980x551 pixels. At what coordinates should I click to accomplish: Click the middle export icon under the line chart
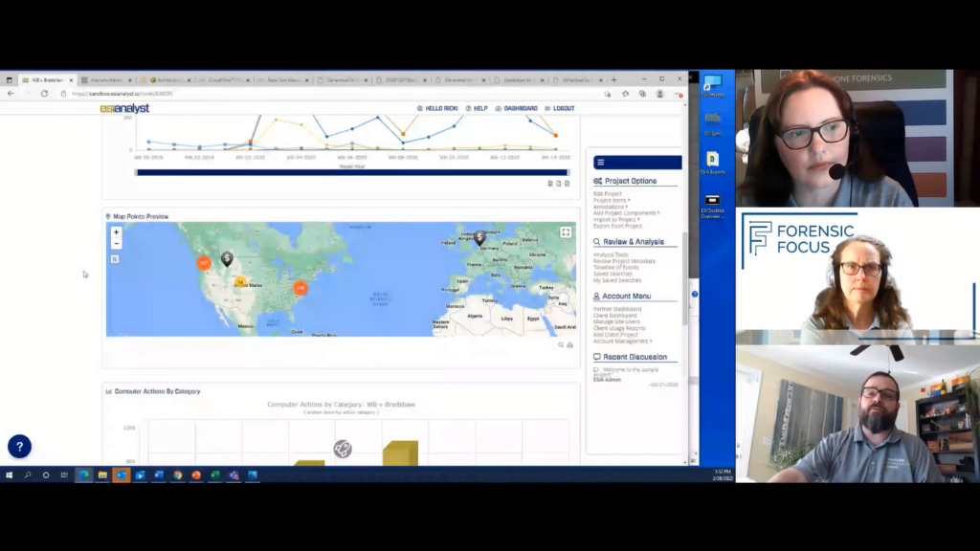(x=559, y=184)
